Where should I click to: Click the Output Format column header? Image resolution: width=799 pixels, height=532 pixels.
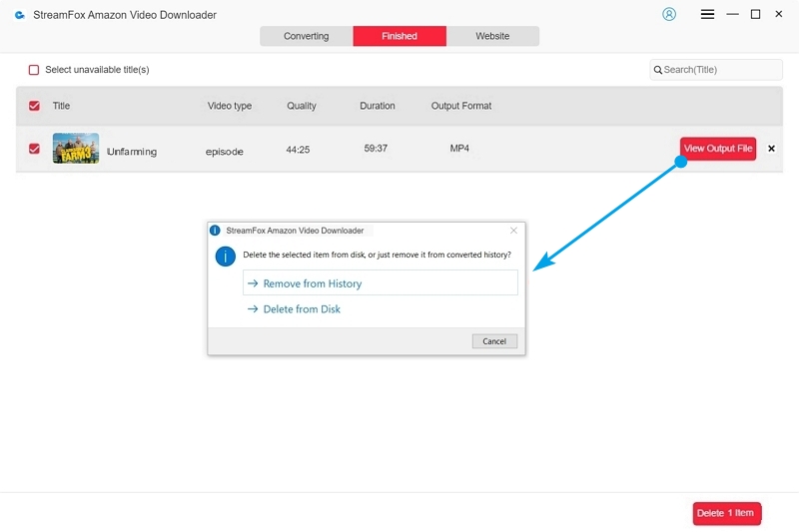click(x=461, y=106)
